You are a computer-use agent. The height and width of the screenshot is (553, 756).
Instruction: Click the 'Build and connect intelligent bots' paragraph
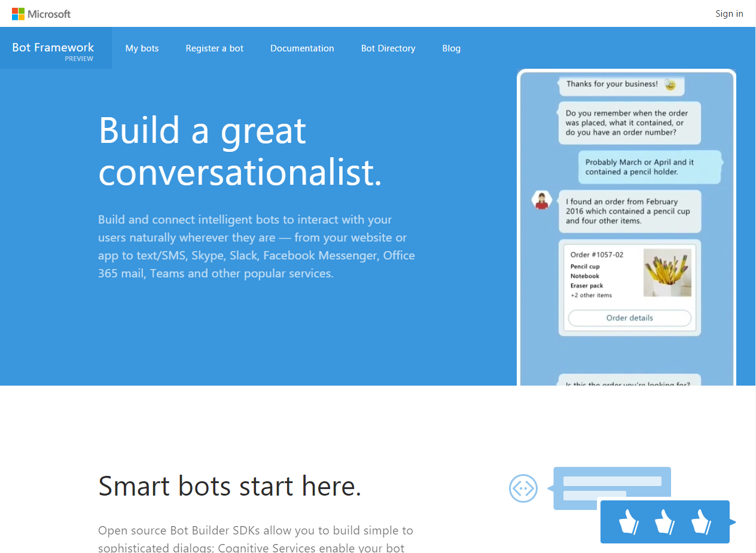[257, 246]
